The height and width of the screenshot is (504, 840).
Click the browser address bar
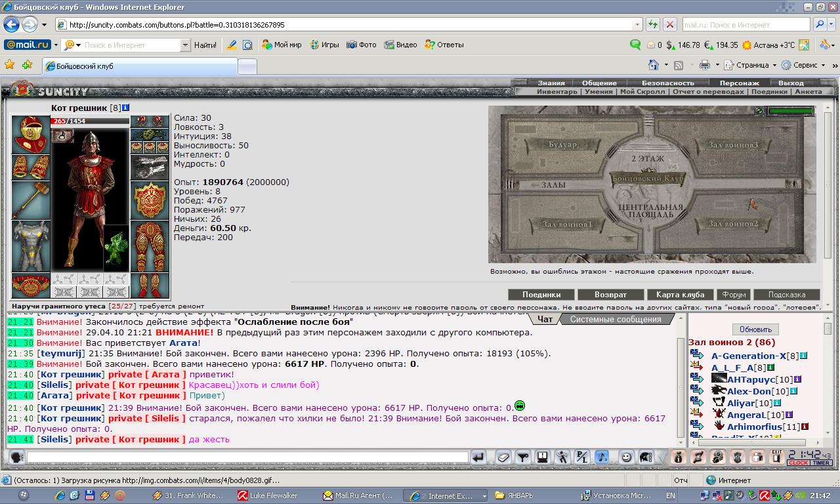348,25
